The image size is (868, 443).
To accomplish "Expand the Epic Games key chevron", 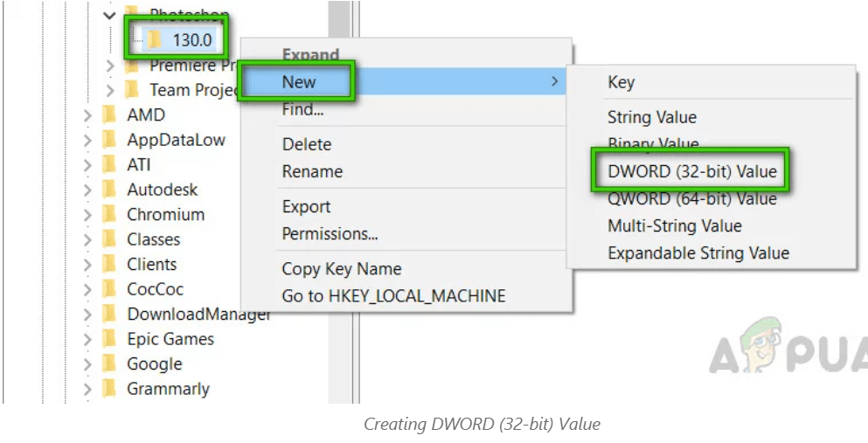I will (87, 338).
